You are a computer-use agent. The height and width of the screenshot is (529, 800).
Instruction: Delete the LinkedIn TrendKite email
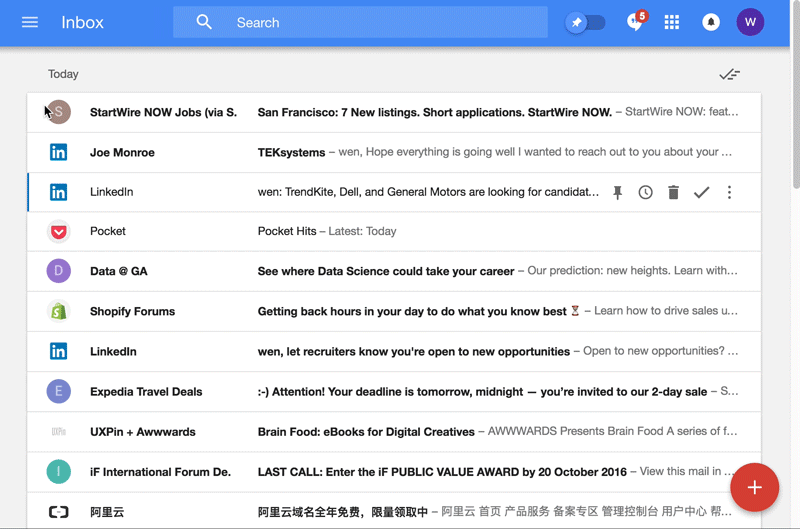point(673,192)
